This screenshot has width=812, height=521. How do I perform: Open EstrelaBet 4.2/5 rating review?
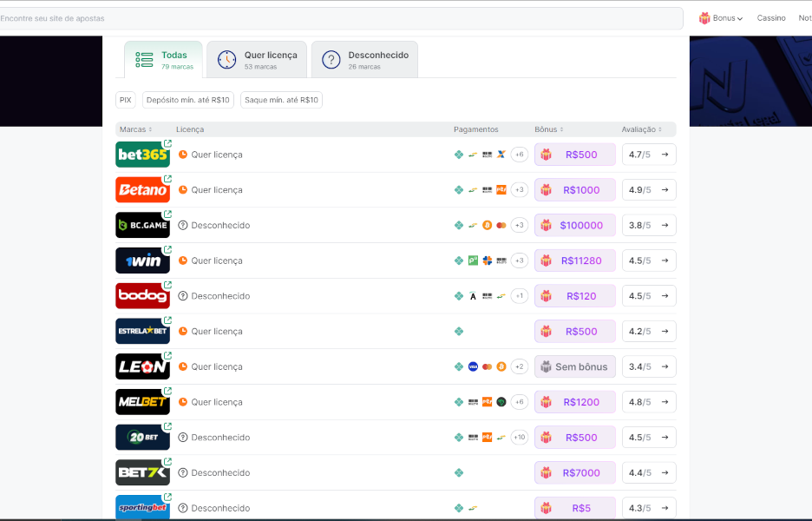[649, 331]
